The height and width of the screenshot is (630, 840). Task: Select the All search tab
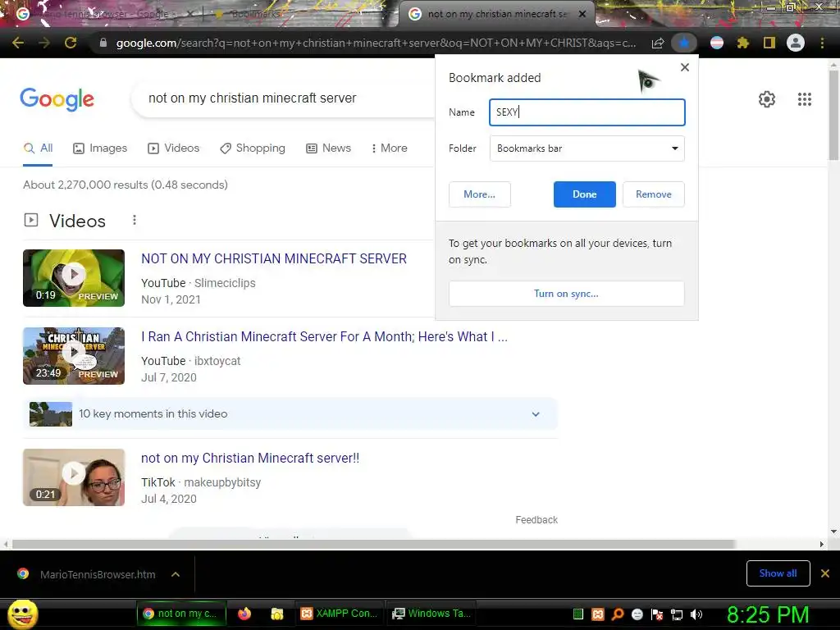coord(38,148)
